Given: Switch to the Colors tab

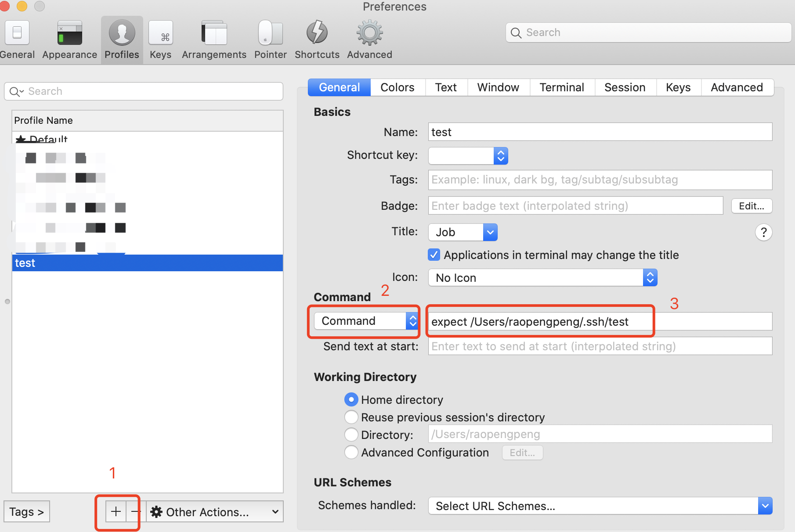Looking at the screenshot, I should (397, 87).
